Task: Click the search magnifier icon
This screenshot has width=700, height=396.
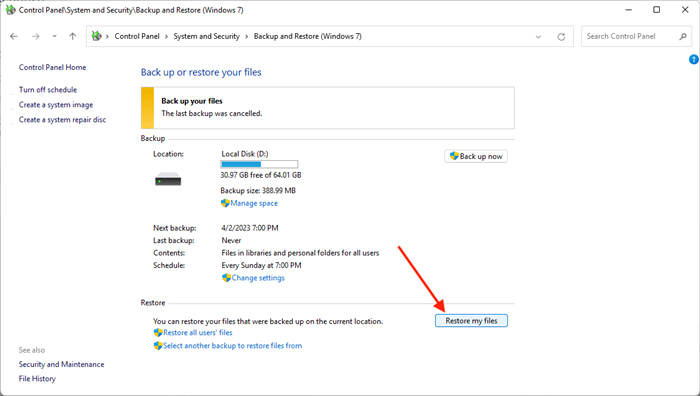Action: click(683, 37)
